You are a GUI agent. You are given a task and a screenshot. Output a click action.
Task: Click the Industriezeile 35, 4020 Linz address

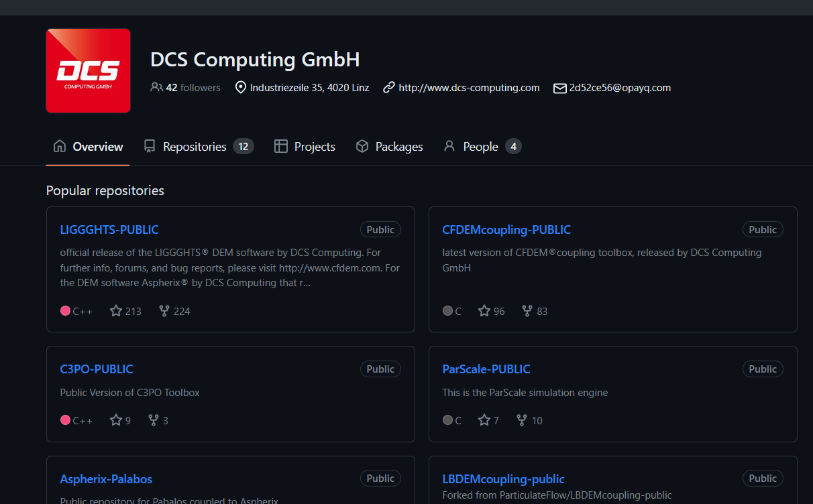point(309,88)
